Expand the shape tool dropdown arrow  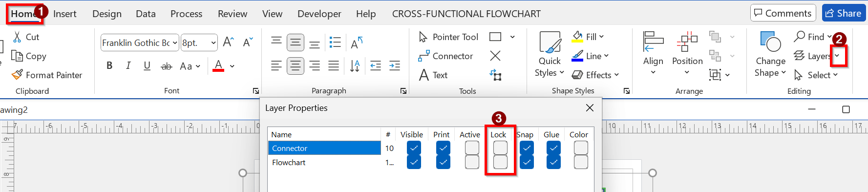pos(512,37)
